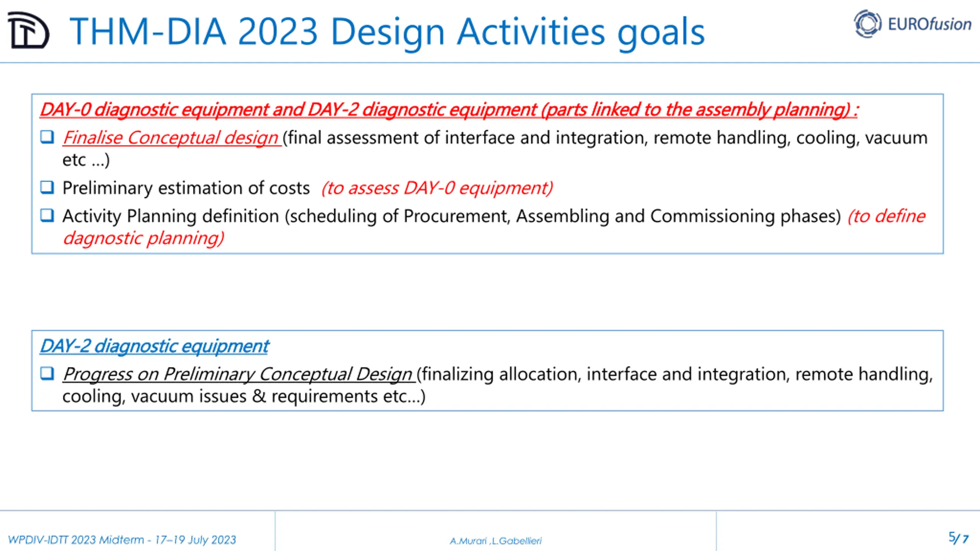The width and height of the screenshot is (980, 551).
Task: Select the text 'Preliminary estimation of costs'
Action: point(186,188)
